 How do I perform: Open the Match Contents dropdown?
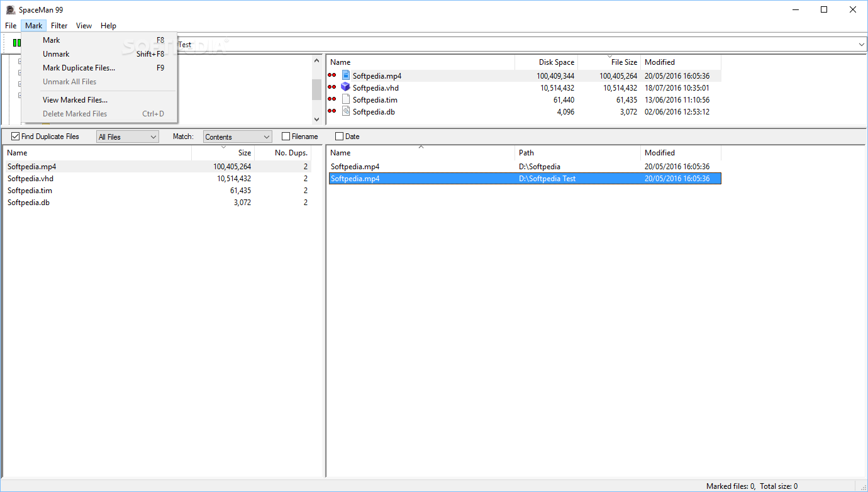tap(238, 137)
